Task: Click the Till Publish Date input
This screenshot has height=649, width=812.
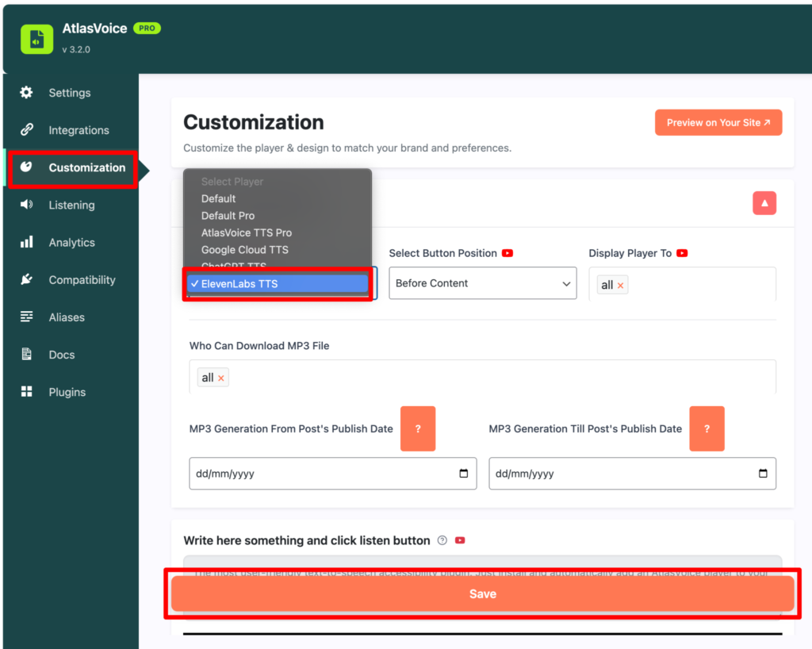Action: click(x=632, y=474)
